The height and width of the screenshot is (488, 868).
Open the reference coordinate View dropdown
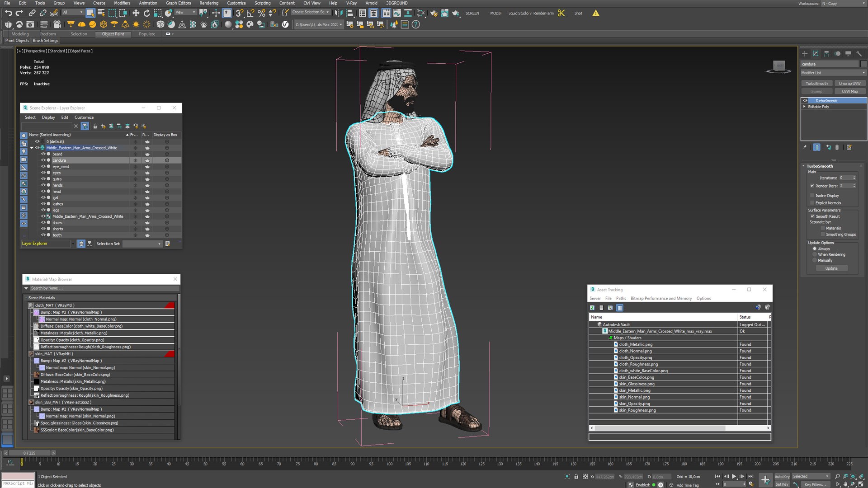pos(185,13)
